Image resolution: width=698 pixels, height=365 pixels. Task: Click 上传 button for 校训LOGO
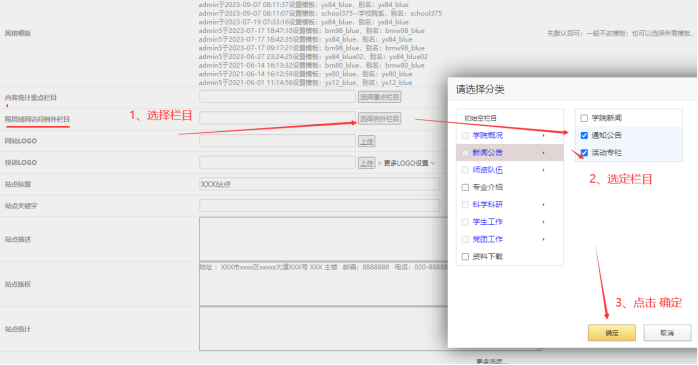tap(367, 163)
